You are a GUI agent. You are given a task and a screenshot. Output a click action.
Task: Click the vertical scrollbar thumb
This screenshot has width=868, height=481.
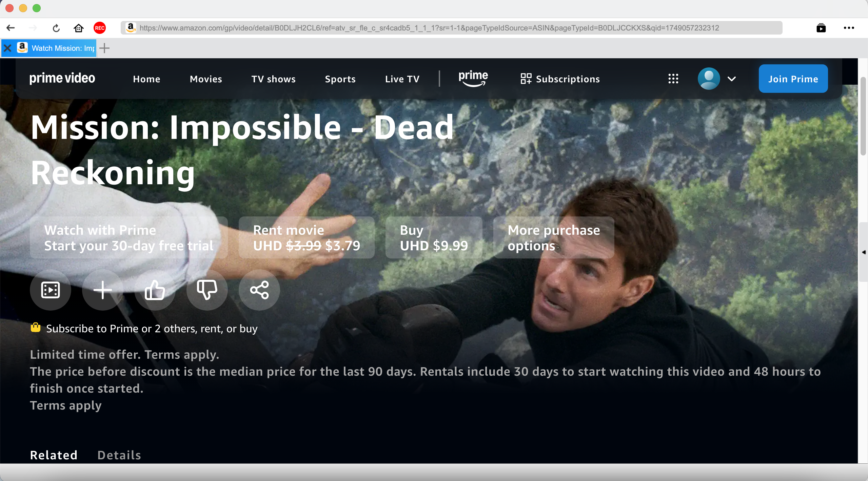(863, 116)
